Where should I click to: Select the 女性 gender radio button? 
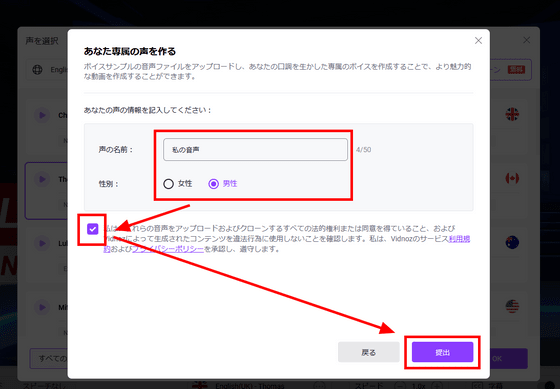point(169,184)
